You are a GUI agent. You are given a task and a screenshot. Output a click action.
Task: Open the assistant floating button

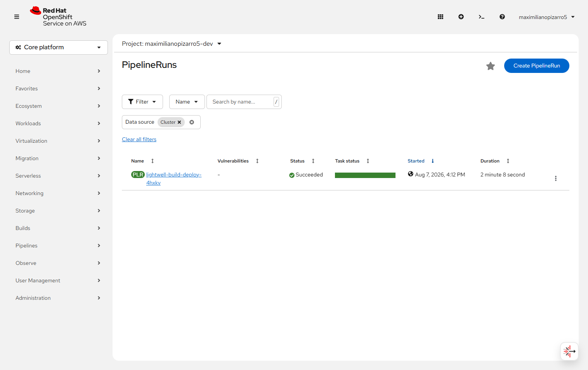569,351
